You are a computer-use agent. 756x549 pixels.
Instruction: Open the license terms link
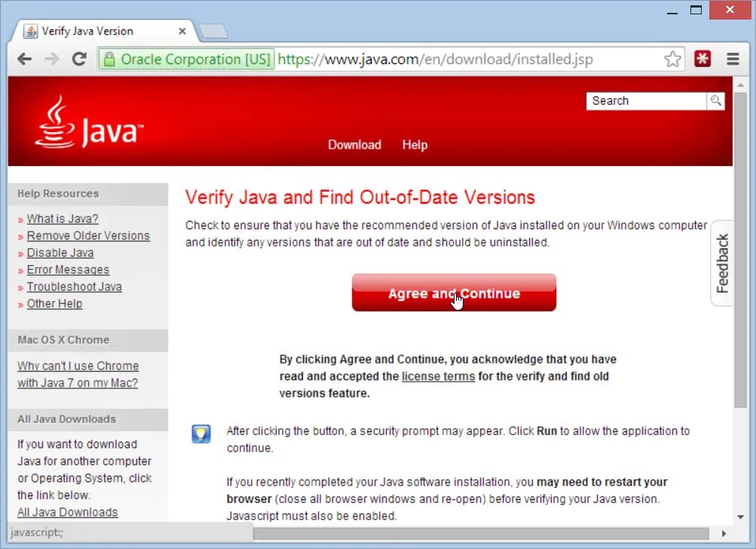point(438,376)
